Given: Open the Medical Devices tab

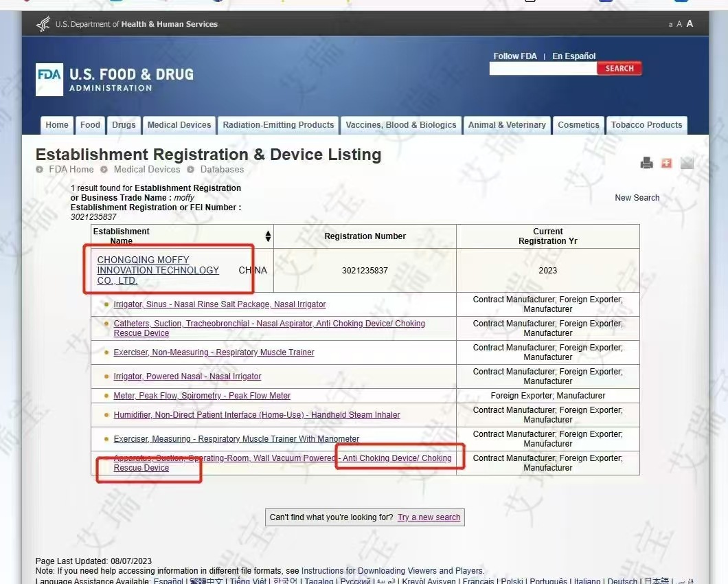Looking at the screenshot, I should [x=179, y=125].
